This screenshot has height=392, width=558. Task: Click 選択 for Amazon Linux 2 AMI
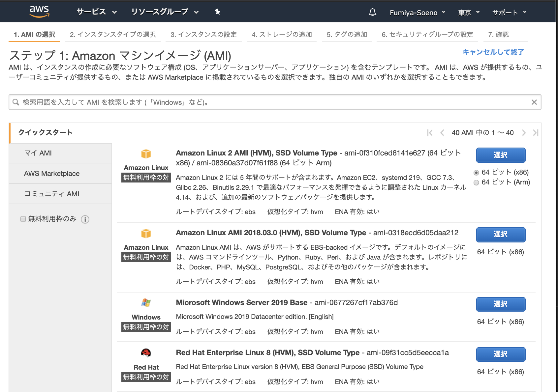coord(500,155)
